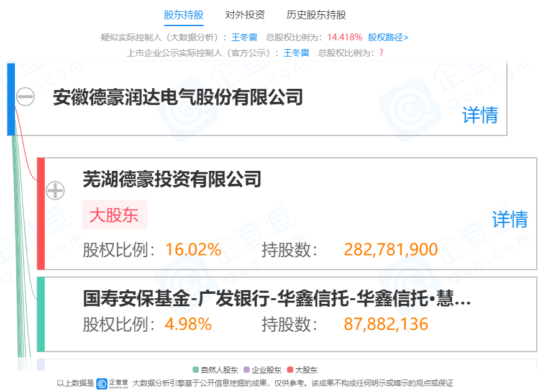Click the green 自然人股东 legend dot
The width and height of the screenshot is (543, 392).
click(x=196, y=369)
